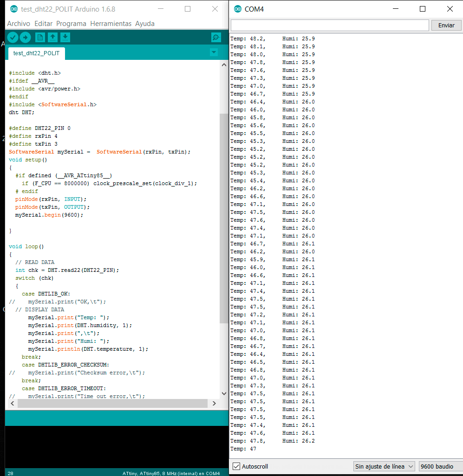Open baud rate dropdown '9600 baudio'
This screenshot has height=476, width=463.
click(x=441, y=466)
